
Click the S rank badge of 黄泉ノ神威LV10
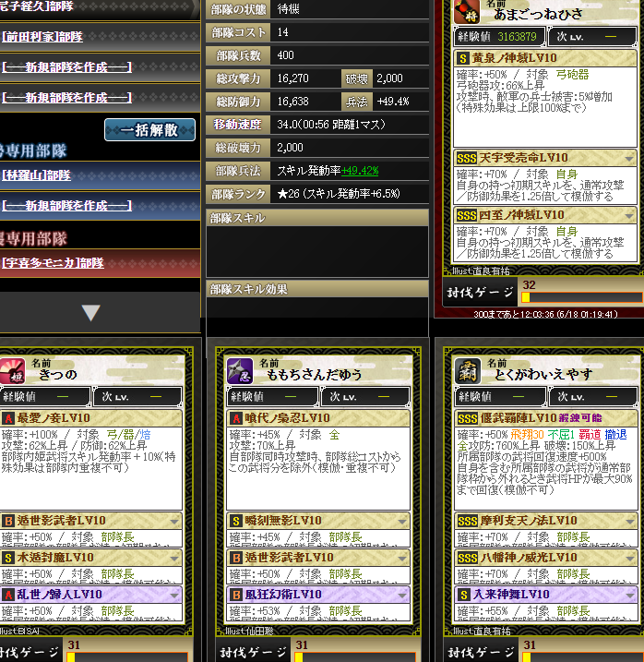point(463,58)
